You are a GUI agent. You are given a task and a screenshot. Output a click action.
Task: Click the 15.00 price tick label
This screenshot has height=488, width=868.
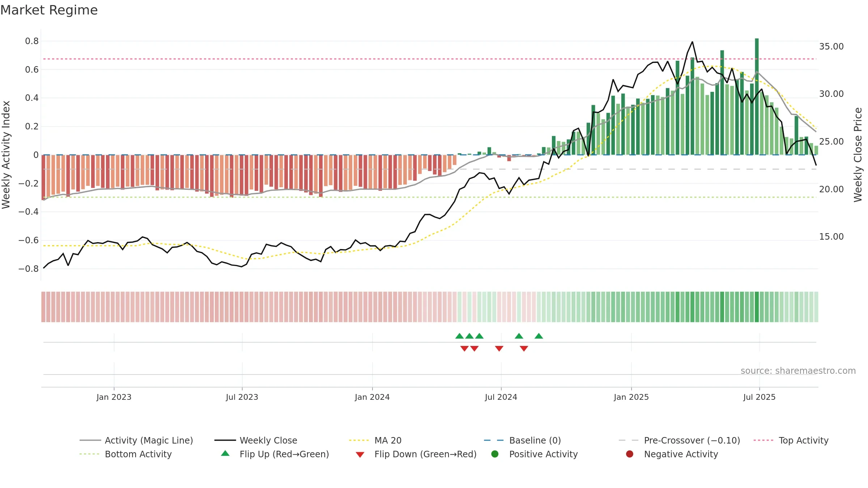[831, 237]
